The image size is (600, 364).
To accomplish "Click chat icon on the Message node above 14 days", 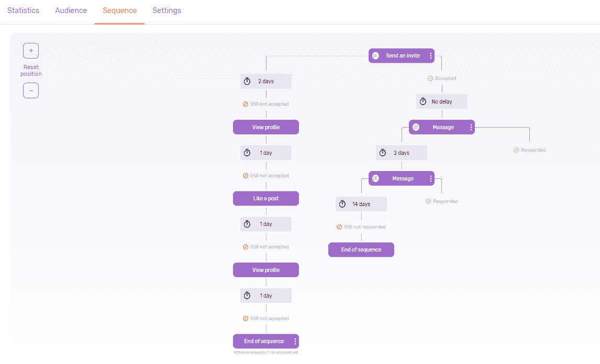I will click(x=376, y=178).
